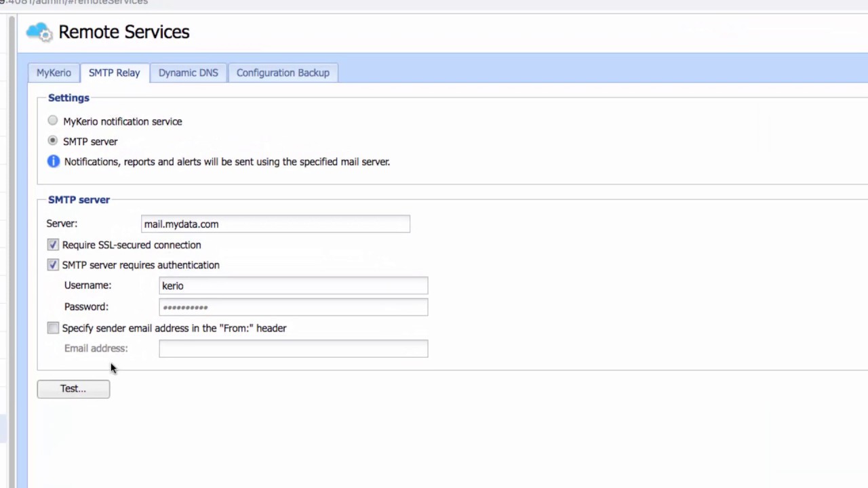Screen dimensions: 868x488
Task: Click the Password: label
Action: (x=86, y=306)
